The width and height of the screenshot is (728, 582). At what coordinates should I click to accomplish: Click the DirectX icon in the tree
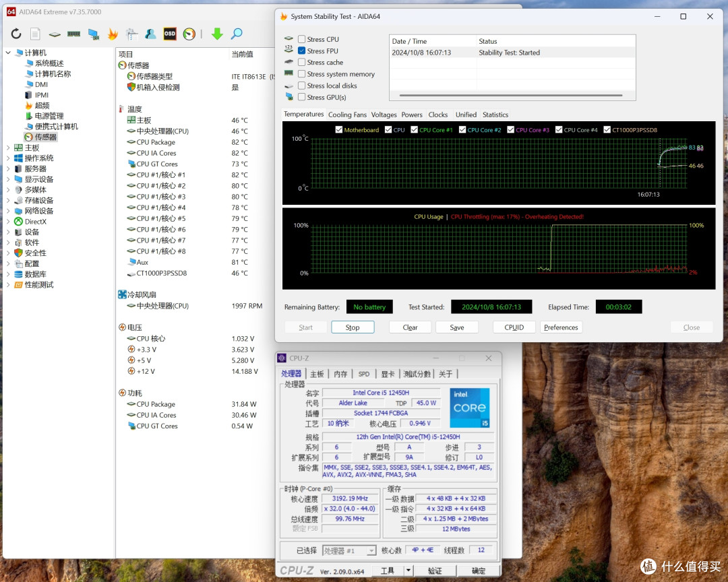pyautogui.click(x=19, y=222)
